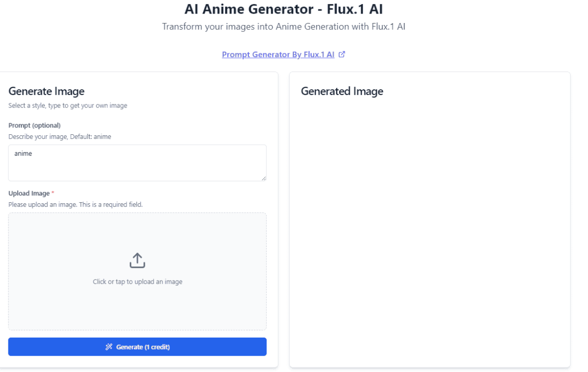Click 'Please upload an image' required note
Image resolution: width=588 pixels, height=372 pixels.
point(75,204)
